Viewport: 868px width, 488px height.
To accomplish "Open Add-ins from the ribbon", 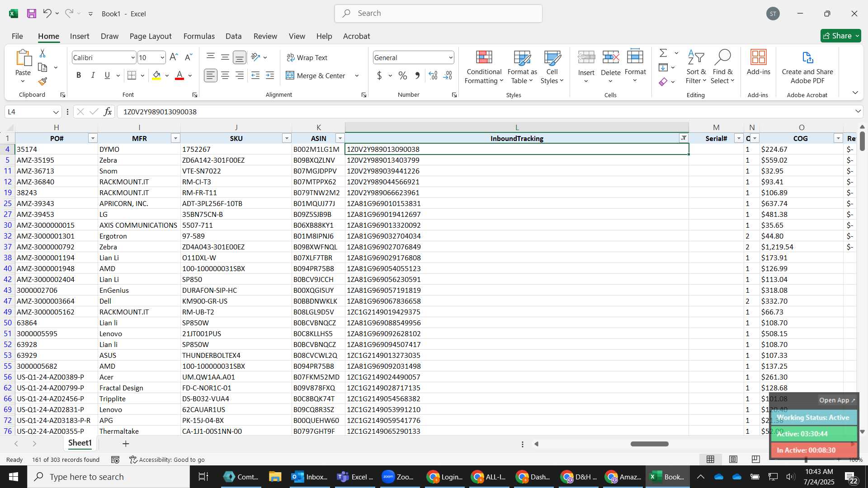I will [x=758, y=62].
